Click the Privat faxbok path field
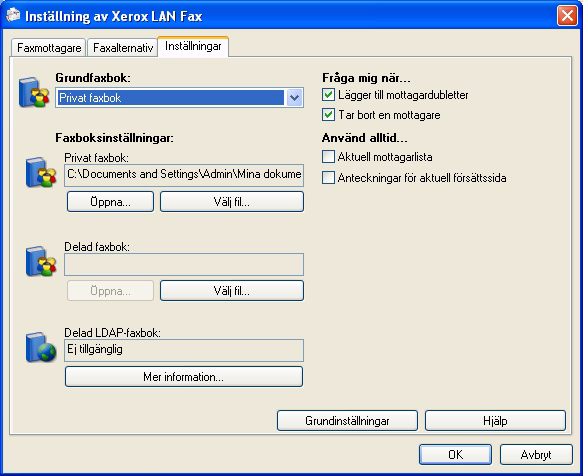 [x=184, y=175]
